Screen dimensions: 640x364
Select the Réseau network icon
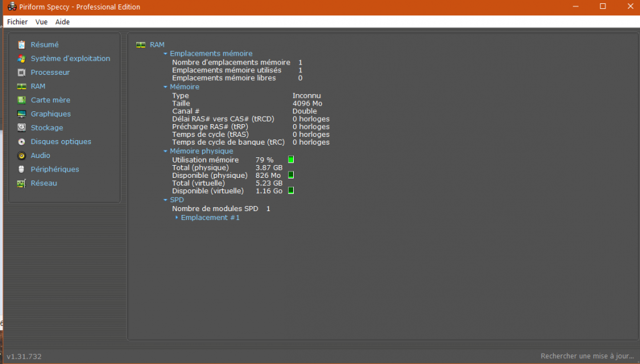pyautogui.click(x=22, y=184)
